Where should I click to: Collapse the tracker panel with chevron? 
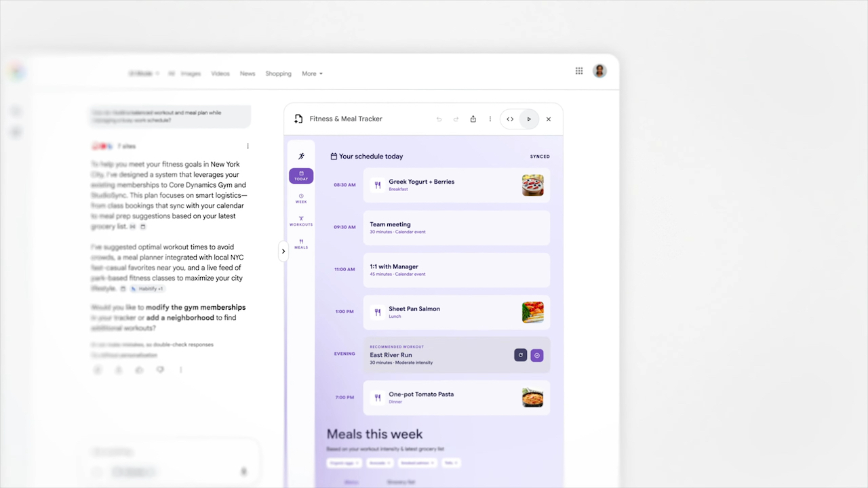click(283, 251)
